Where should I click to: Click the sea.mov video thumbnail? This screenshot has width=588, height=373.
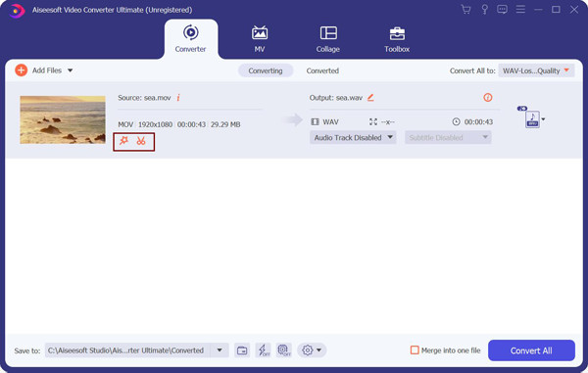tap(63, 119)
